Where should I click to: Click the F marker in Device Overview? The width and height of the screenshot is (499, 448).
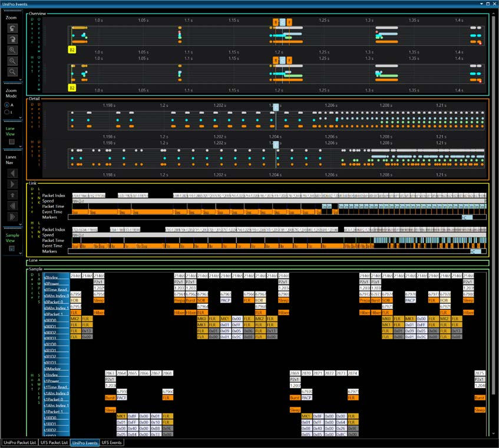coord(289,22)
